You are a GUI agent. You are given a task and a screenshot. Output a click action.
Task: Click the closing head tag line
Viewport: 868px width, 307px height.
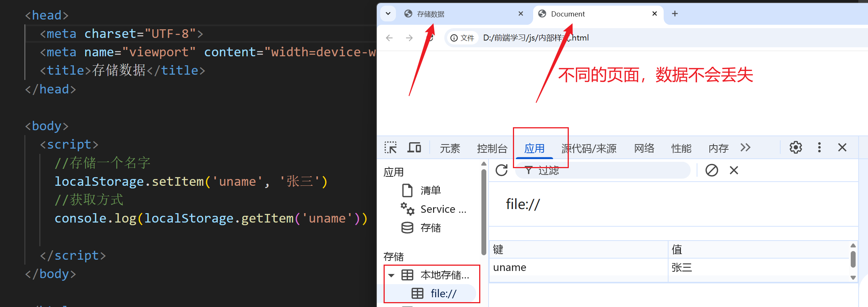[x=51, y=89]
